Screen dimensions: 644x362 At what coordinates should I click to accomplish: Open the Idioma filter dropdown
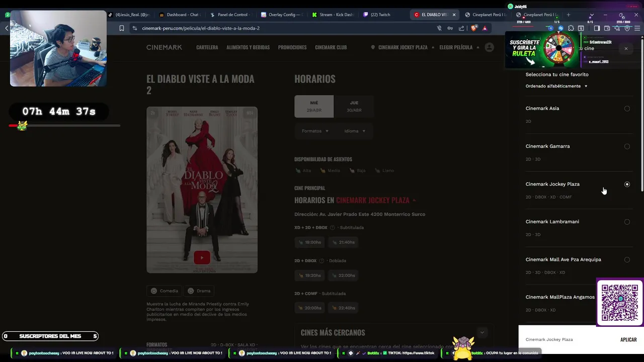(x=355, y=131)
